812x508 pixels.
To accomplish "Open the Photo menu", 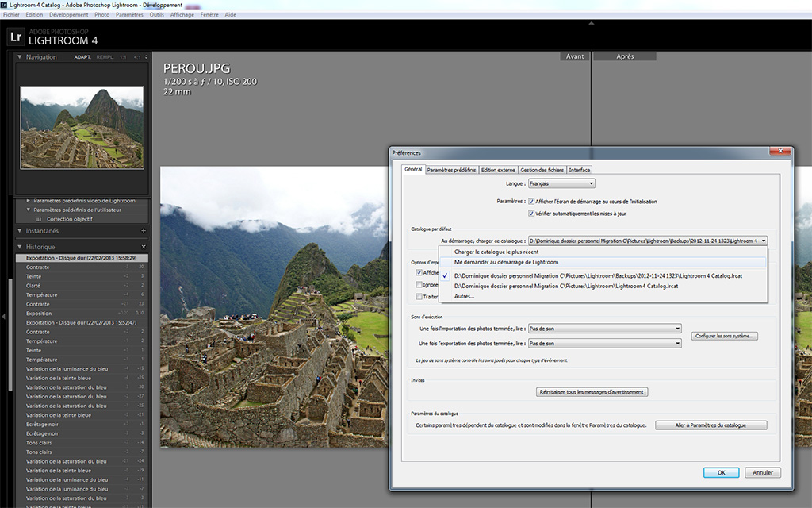I will pos(102,15).
